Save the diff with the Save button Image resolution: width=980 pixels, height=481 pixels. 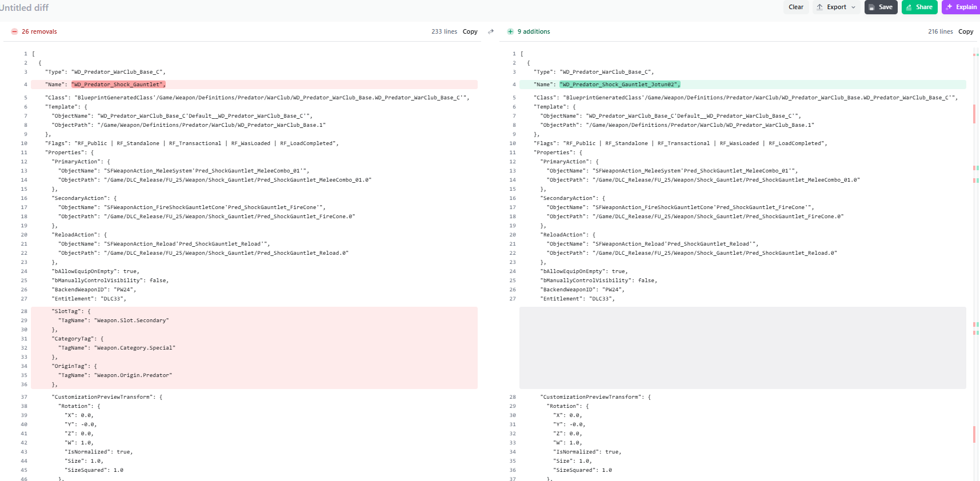[x=881, y=7]
